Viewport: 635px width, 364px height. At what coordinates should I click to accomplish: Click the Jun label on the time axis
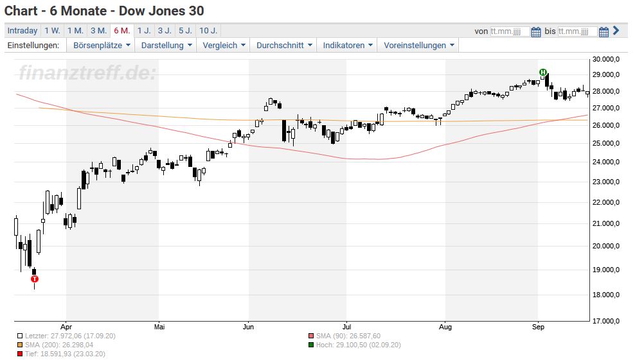pyautogui.click(x=248, y=327)
